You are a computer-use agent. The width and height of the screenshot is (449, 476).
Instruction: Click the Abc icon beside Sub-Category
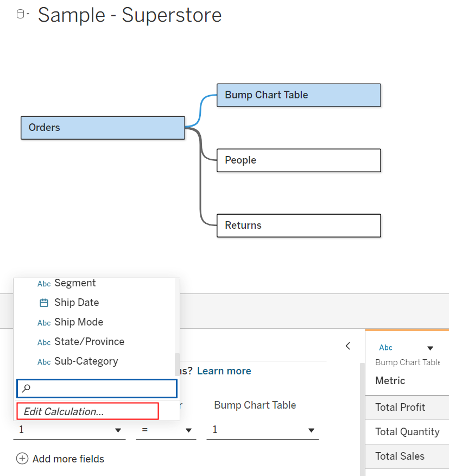pyautogui.click(x=44, y=362)
